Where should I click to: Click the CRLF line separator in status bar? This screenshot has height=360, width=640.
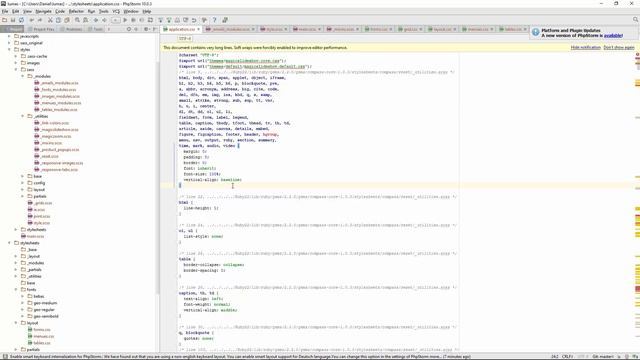pyautogui.click(x=567, y=357)
